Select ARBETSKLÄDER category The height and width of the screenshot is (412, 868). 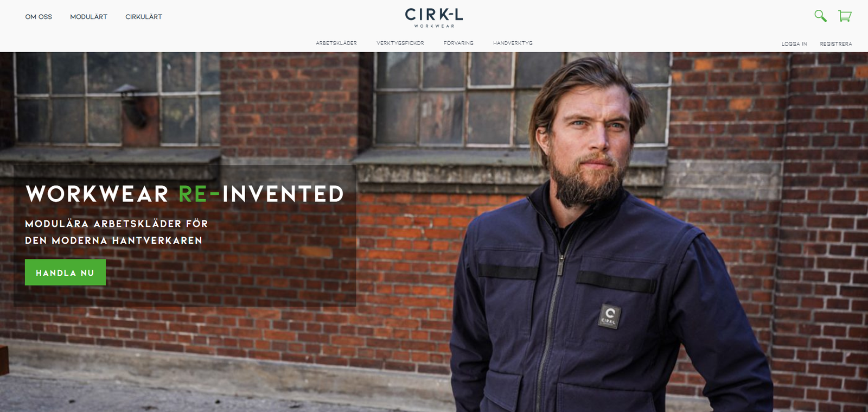click(336, 43)
